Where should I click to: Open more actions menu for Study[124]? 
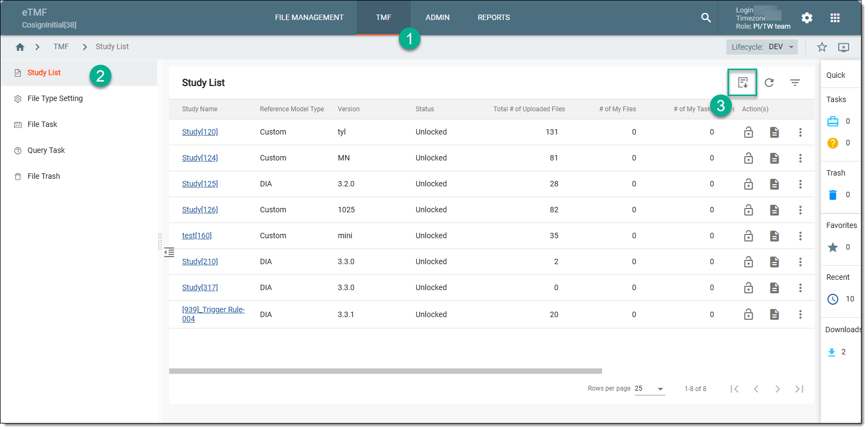pyautogui.click(x=800, y=158)
